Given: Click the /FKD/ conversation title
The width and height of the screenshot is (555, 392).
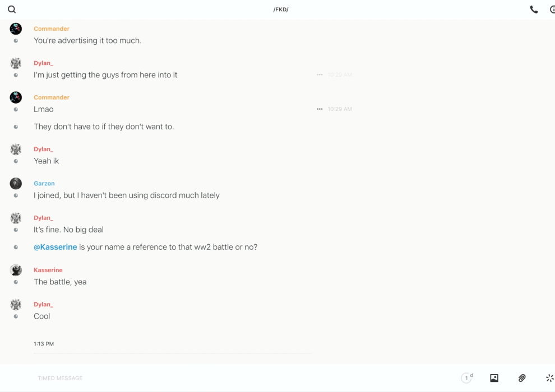Looking at the screenshot, I should coord(281,10).
